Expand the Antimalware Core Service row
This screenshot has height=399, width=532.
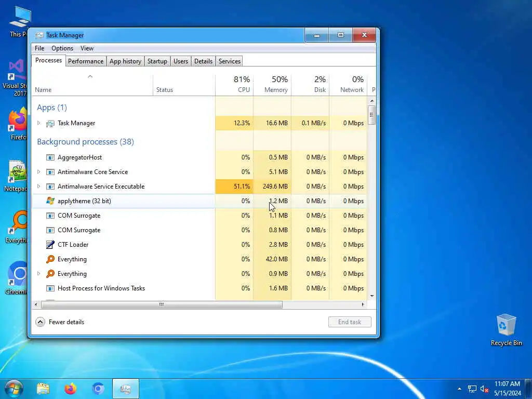[x=38, y=172]
